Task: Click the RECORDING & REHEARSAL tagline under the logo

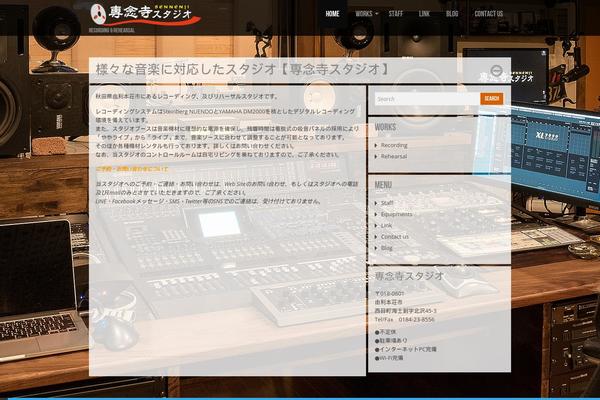Action: click(x=112, y=30)
